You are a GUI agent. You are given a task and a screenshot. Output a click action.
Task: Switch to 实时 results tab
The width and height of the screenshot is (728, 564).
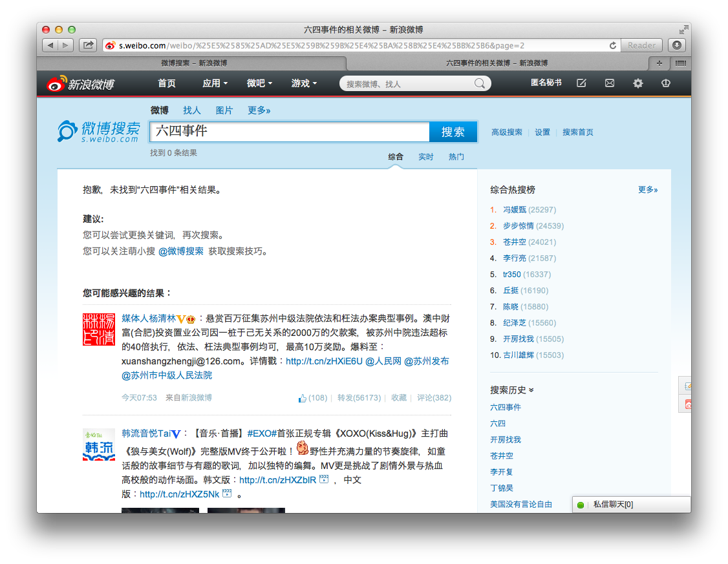(x=426, y=157)
